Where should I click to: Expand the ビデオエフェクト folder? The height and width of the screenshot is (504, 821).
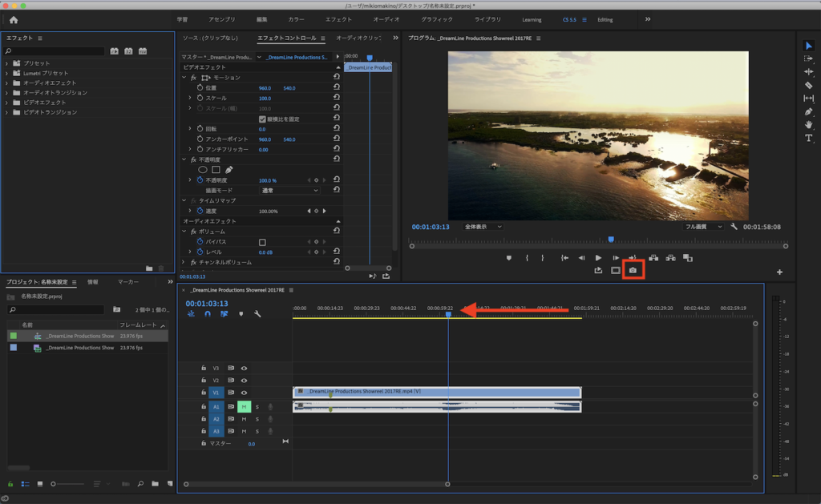click(7, 103)
